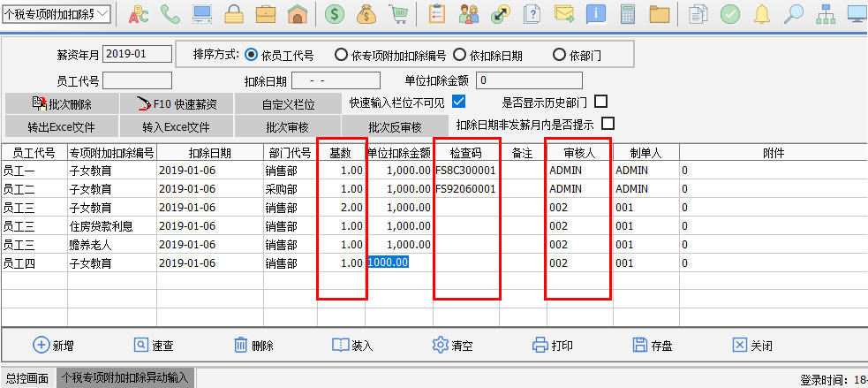868x388 pixels.
Task: Click the padlock icon in toolbar
Action: click(x=233, y=14)
